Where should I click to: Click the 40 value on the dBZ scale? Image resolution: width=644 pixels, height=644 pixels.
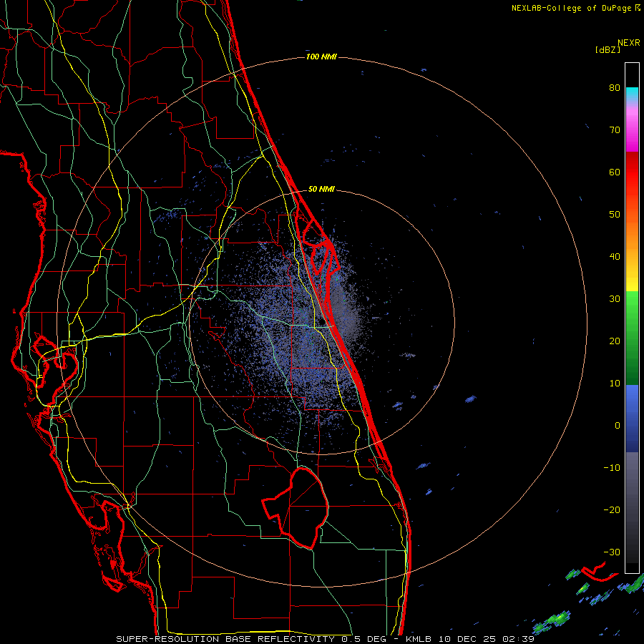click(x=615, y=257)
